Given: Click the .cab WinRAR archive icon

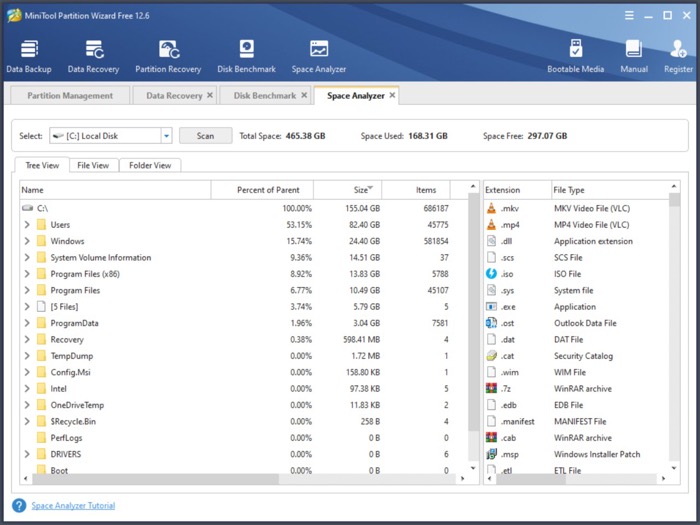Looking at the screenshot, I should click(x=492, y=438).
